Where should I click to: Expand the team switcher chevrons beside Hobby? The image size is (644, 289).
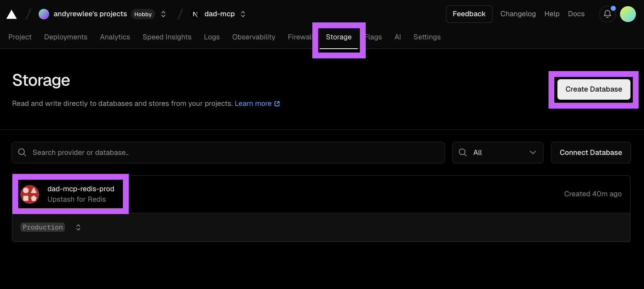pyautogui.click(x=163, y=14)
